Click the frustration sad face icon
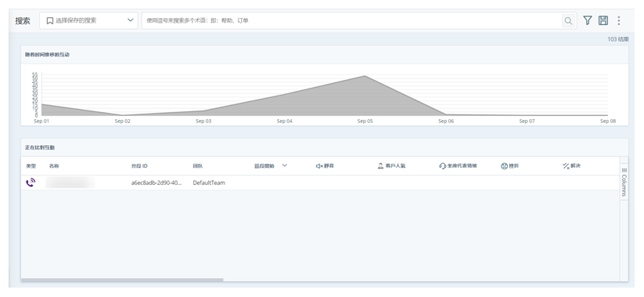 (x=504, y=166)
